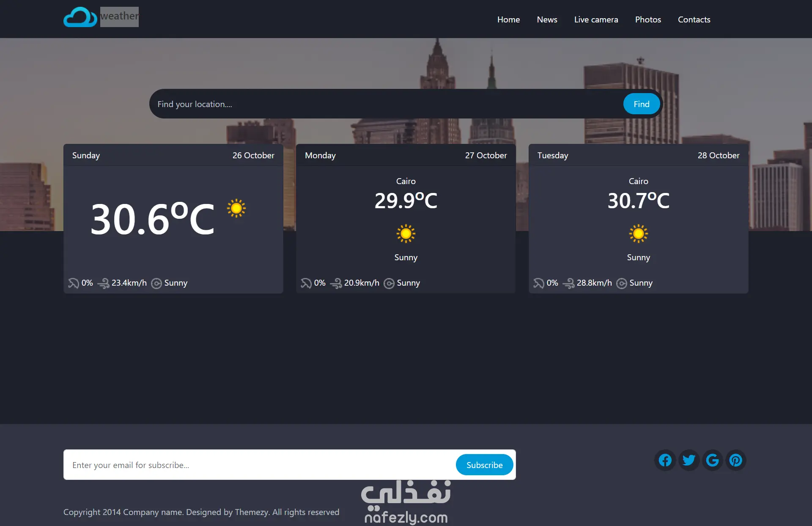Image resolution: width=812 pixels, height=526 pixels.
Task: Click the sun icon on Sunday's card
Action: tap(236, 208)
